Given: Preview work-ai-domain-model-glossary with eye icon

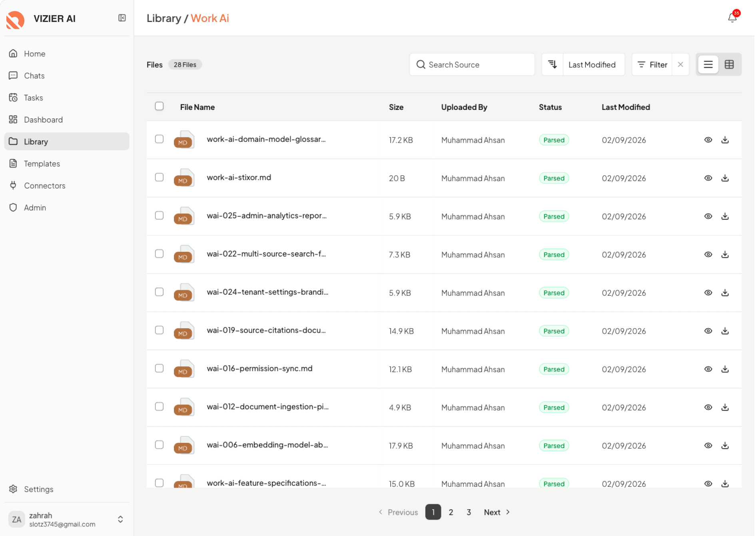Looking at the screenshot, I should (x=708, y=140).
